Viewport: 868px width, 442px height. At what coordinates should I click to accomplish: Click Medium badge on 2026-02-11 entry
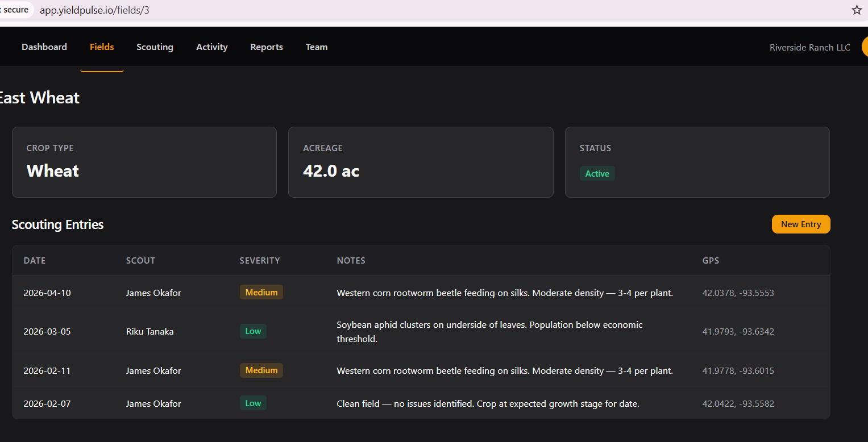point(261,370)
